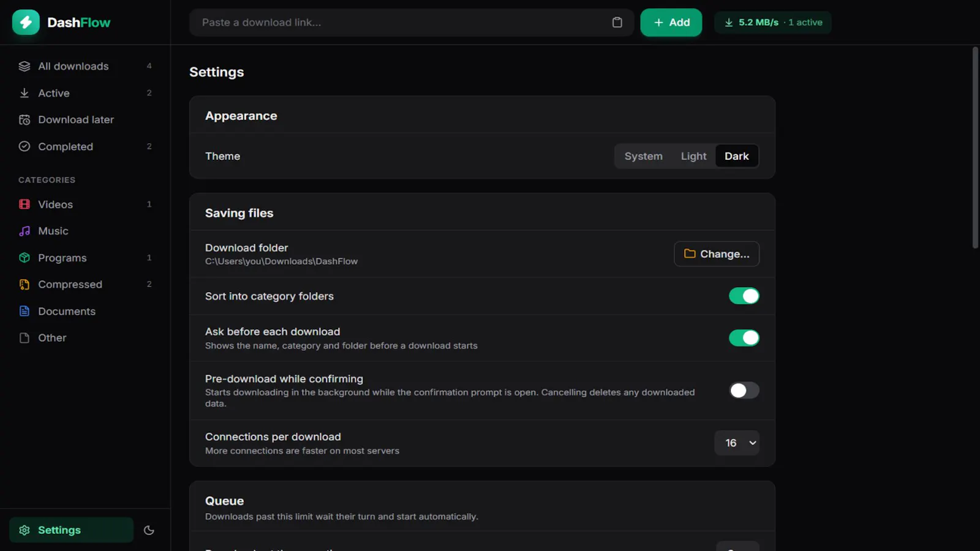Open the Music category
Viewport: 980px width, 551px height.
point(85,231)
